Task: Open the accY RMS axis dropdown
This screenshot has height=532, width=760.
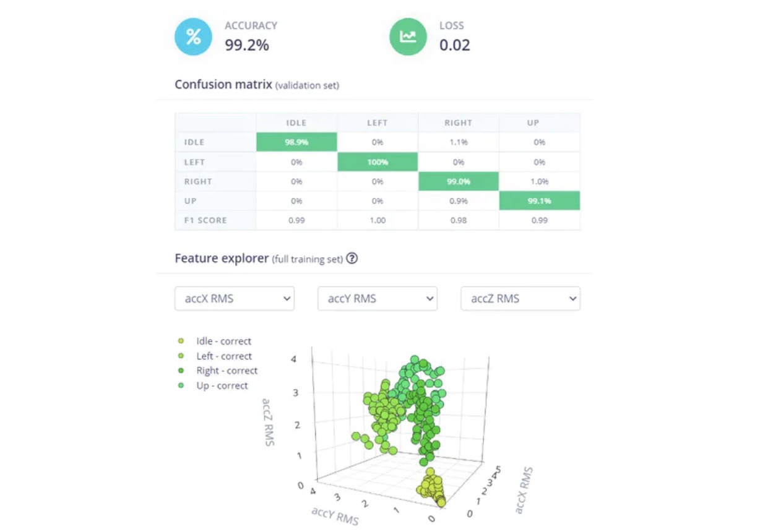Action: (x=378, y=298)
